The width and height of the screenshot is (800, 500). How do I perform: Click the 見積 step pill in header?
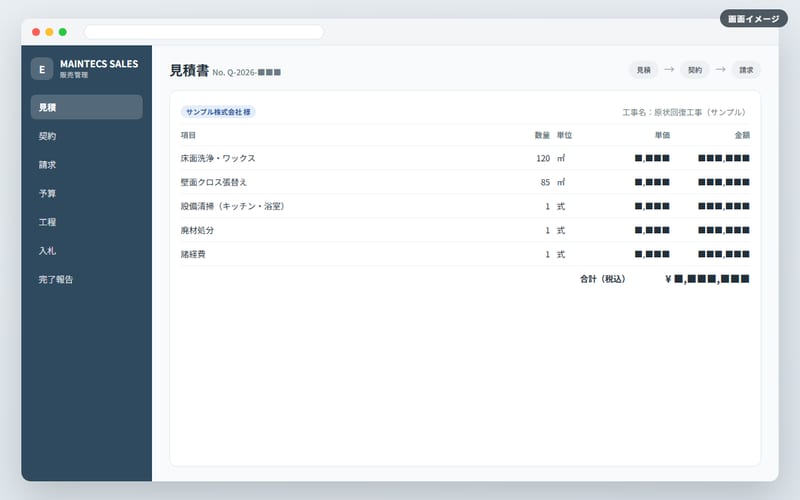click(644, 70)
